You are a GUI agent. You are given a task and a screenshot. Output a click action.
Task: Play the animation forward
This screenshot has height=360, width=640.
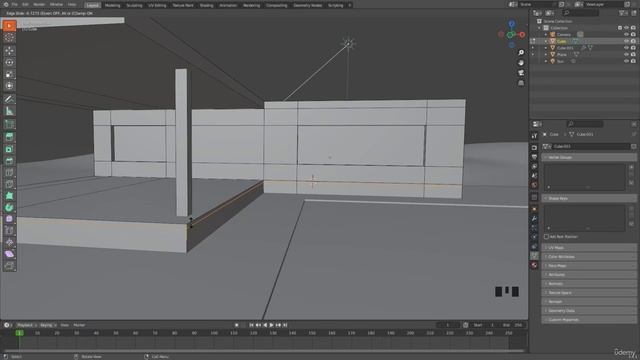click(x=271, y=325)
